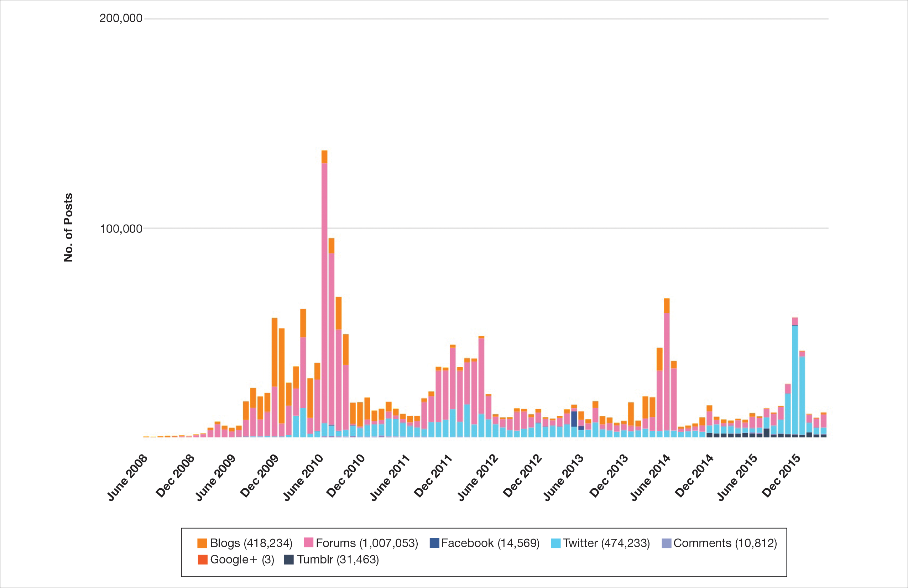Screen dimensions: 908x588
Task: Click the 'June 2011' x-axis label
Action: pos(390,477)
